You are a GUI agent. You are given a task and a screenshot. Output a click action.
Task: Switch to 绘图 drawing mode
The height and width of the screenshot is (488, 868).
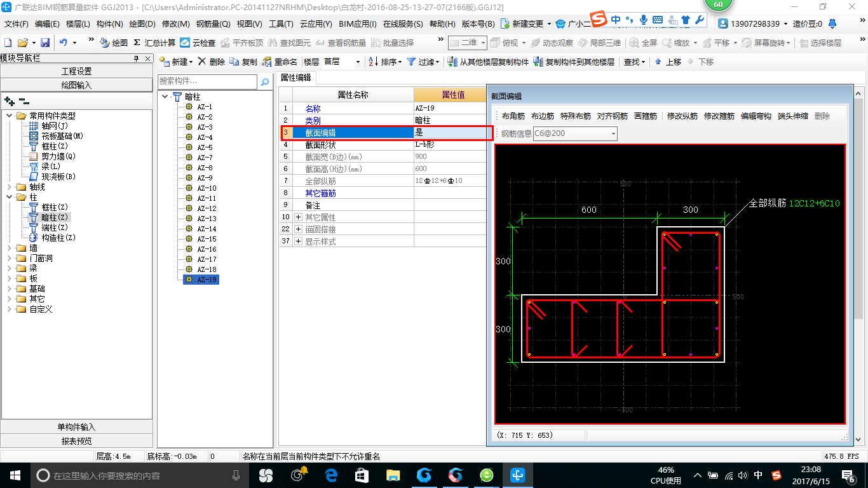[x=114, y=43]
